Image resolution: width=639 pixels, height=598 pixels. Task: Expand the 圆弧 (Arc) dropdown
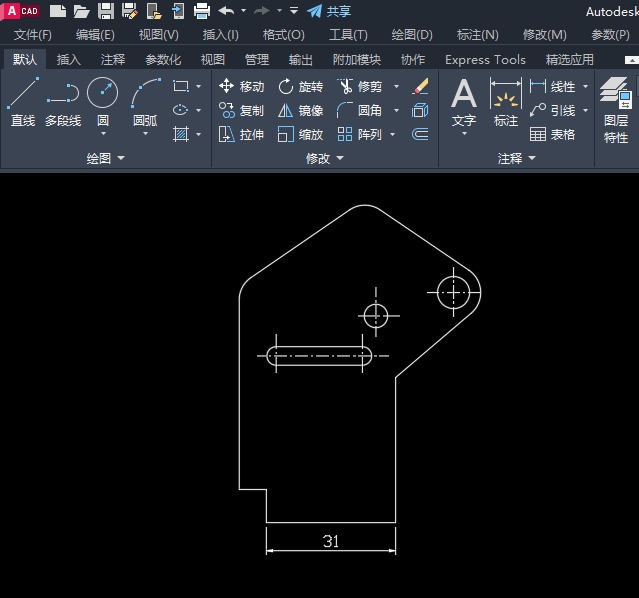145,133
